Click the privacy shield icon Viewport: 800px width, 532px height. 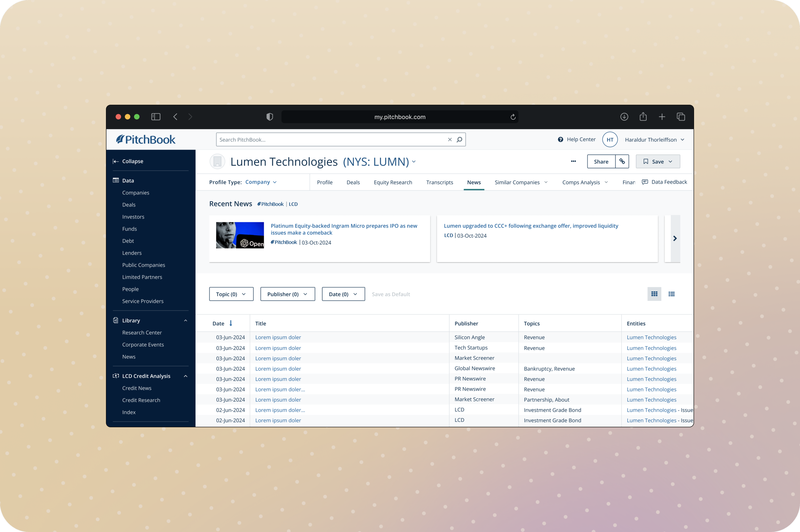269,117
